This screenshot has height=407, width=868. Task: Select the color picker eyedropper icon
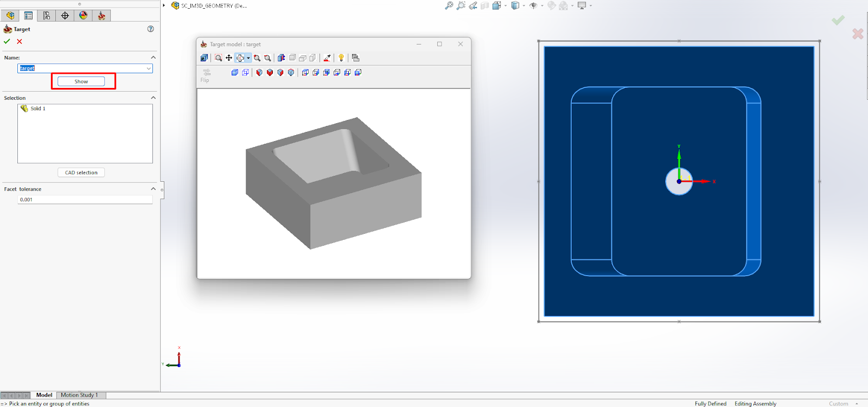[x=327, y=58]
